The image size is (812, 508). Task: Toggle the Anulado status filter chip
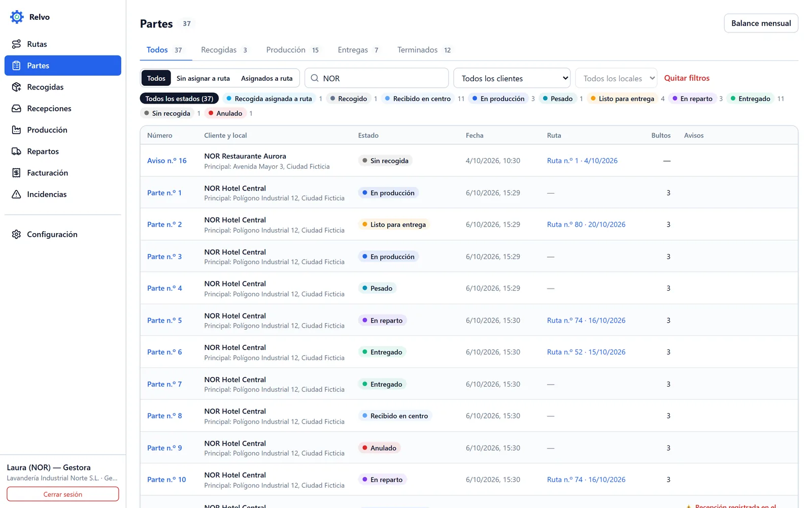point(225,113)
